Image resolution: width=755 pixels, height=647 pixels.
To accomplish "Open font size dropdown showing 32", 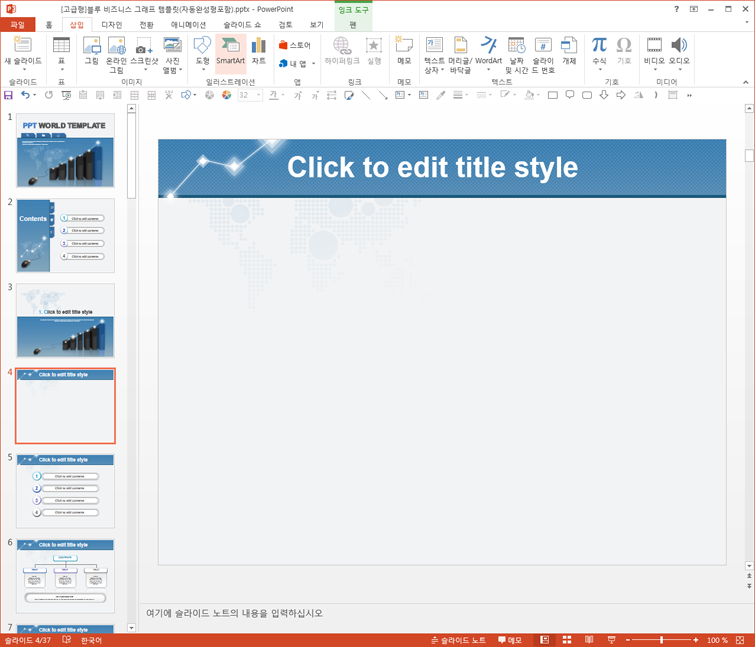I will click(x=259, y=95).
